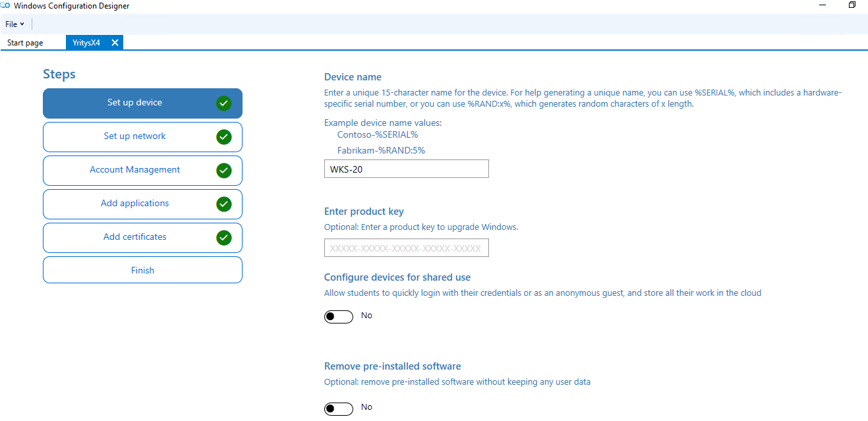The image size is (868, 421).
Task: Switch to the Start page tab
Action: (x=25, y=43)
